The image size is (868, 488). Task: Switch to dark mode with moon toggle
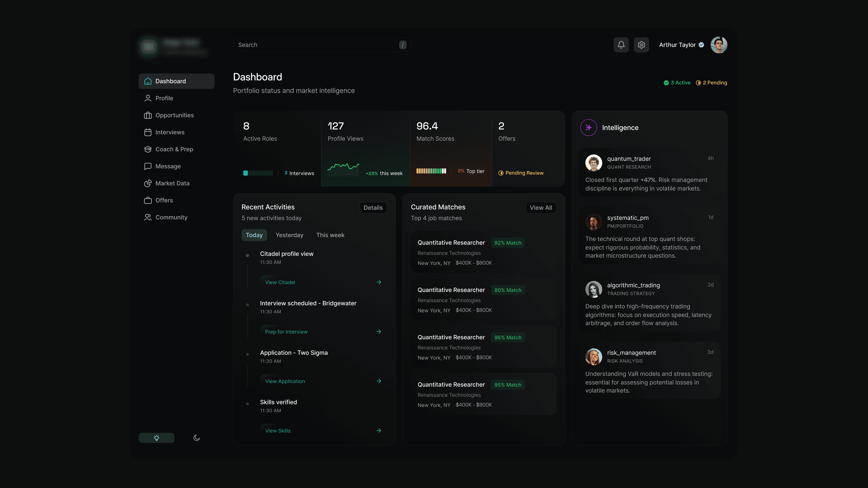(196, 438)
